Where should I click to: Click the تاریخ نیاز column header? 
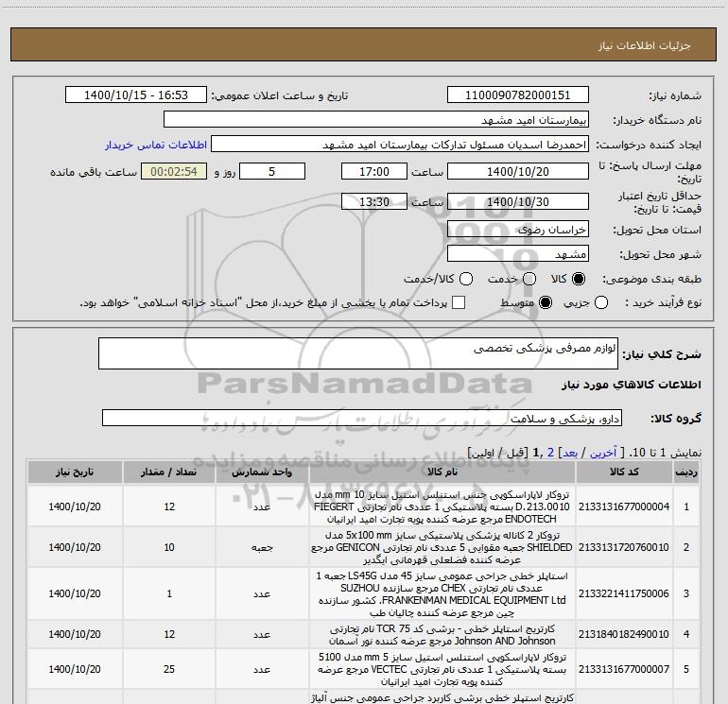click(x=75, y=472)
